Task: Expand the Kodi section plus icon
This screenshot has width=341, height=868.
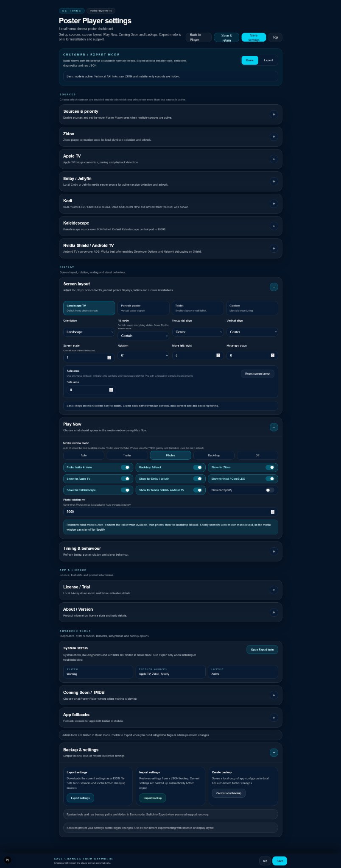Action: pyautogui.click(x=274, y=203)
